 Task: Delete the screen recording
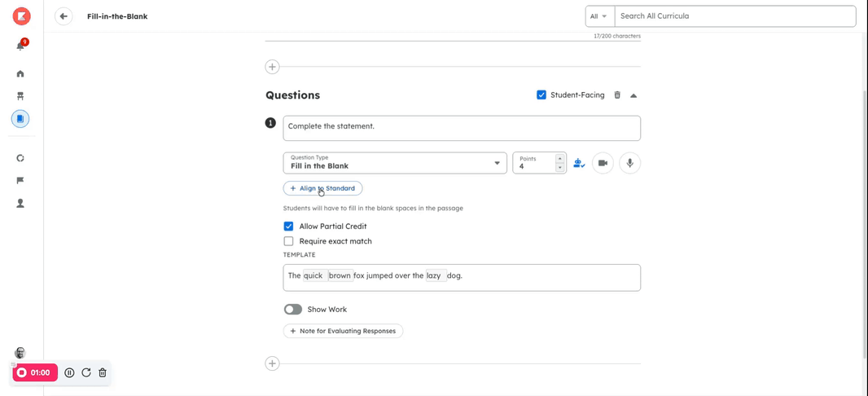pyautogui.click(x=103, y=372)
